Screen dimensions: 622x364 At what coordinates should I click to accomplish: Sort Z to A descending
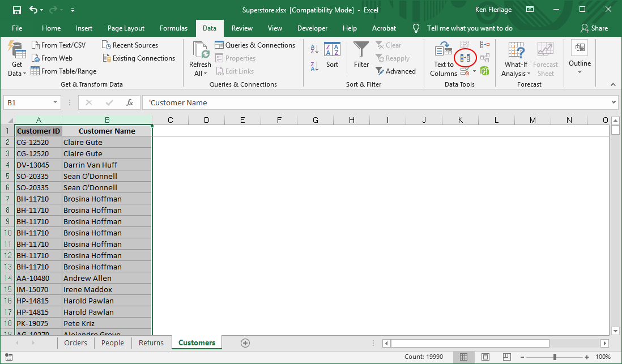314,66
